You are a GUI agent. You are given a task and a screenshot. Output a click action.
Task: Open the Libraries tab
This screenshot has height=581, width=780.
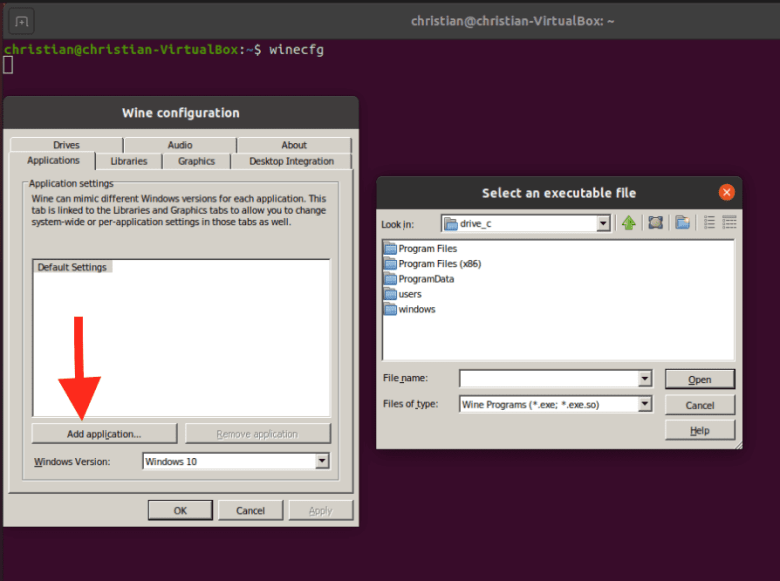click(129, 161)
